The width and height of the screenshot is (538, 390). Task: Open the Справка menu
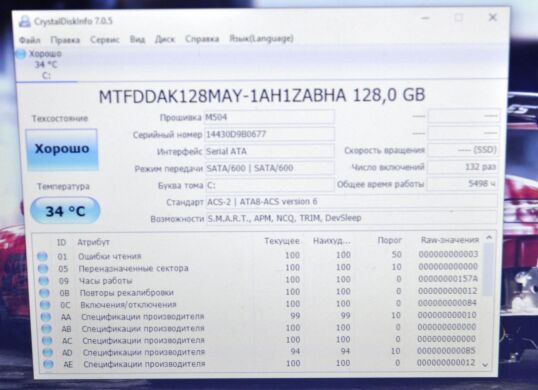coord(202,39)
